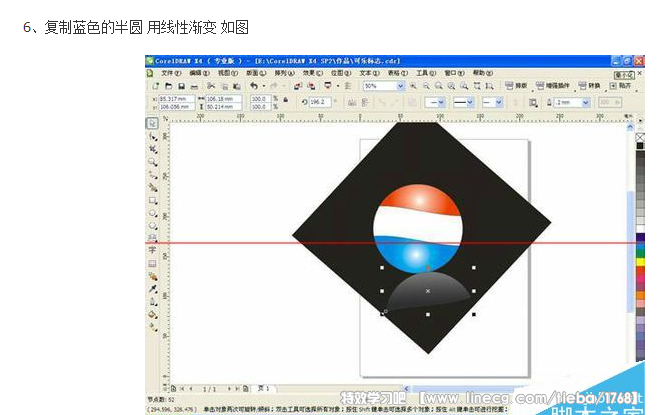Select the Eyedropper tool
Viewport: 672px width, 415px height.
(x=152, y=289)
